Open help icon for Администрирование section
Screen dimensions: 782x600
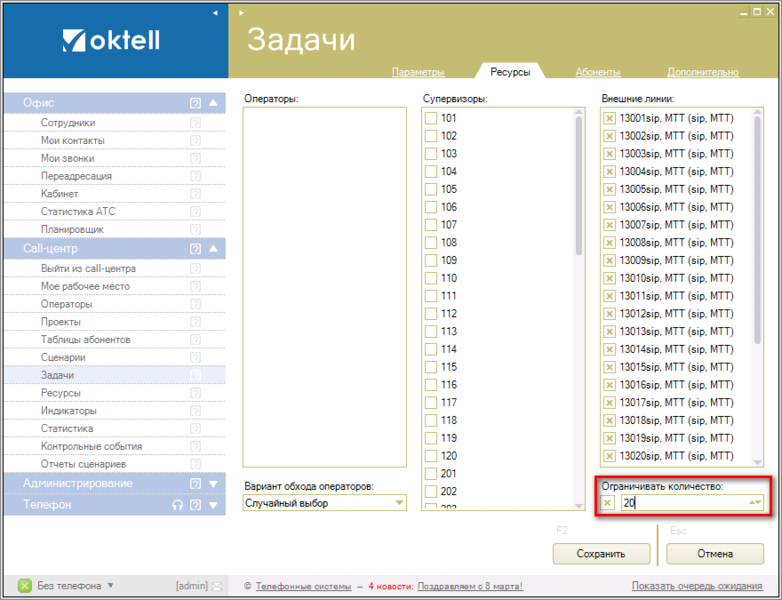tap(196, 483)
